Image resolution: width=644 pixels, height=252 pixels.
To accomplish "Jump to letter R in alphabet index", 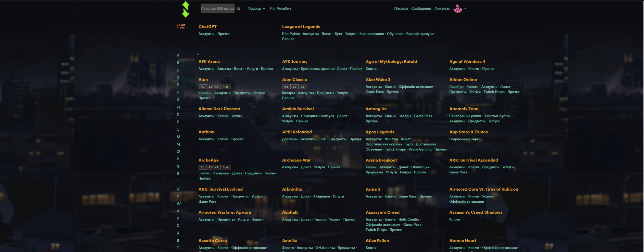I will pos(178,166).
